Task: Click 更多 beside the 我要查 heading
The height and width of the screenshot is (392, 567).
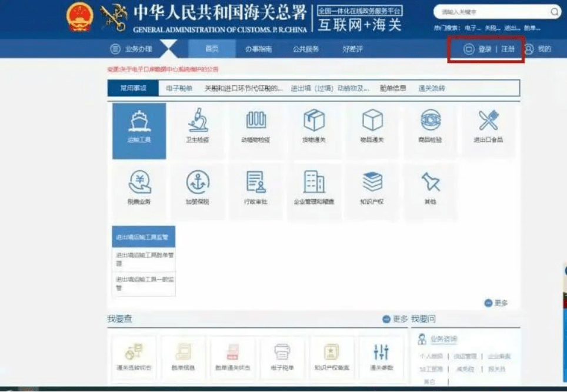Action: tap(395, 319)
